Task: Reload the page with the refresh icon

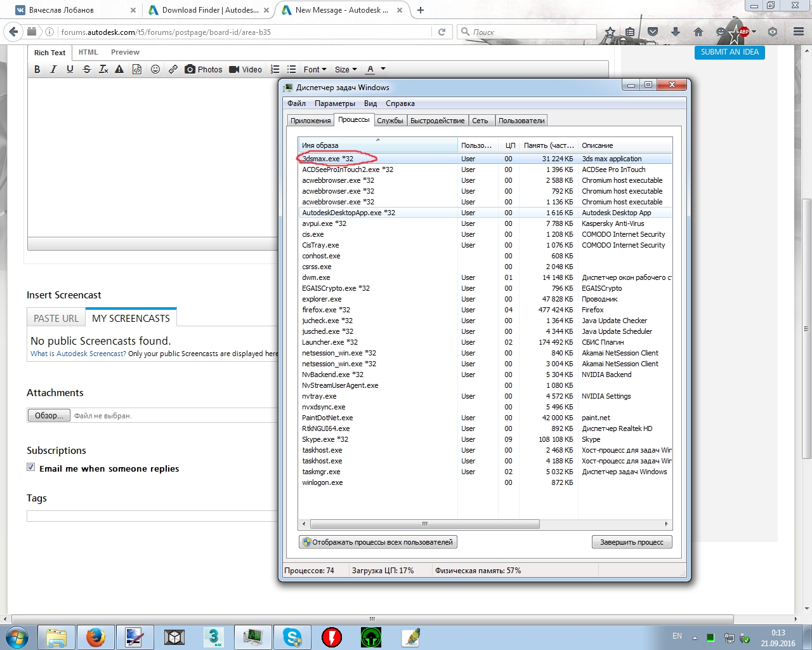Action: (442, 32)
